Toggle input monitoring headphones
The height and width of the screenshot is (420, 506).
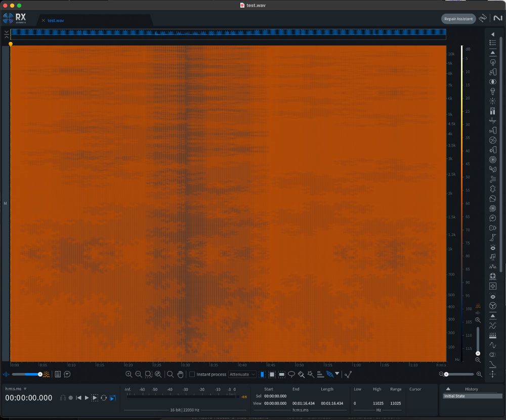[63, 398]
